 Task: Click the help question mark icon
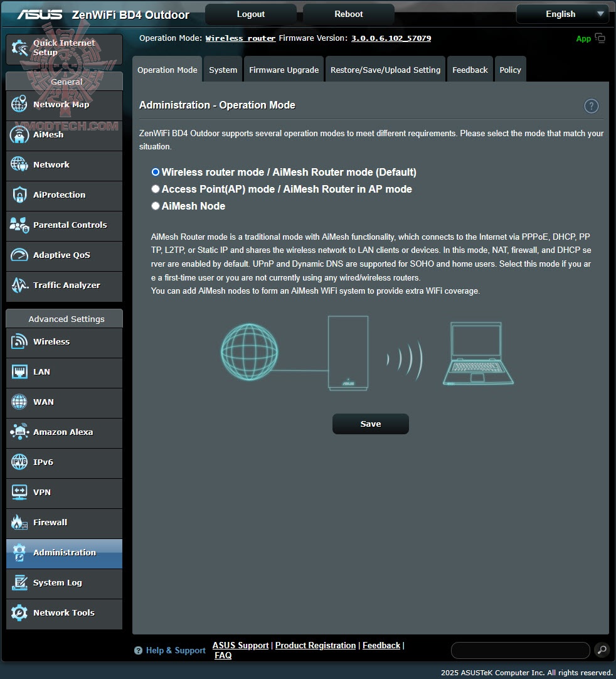click(x=592, y=106)
